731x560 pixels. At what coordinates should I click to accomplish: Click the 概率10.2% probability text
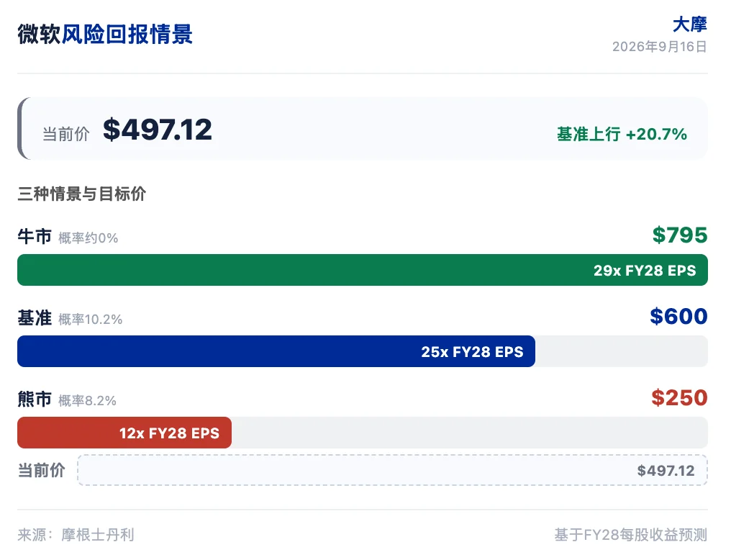[x=91, y=320]
